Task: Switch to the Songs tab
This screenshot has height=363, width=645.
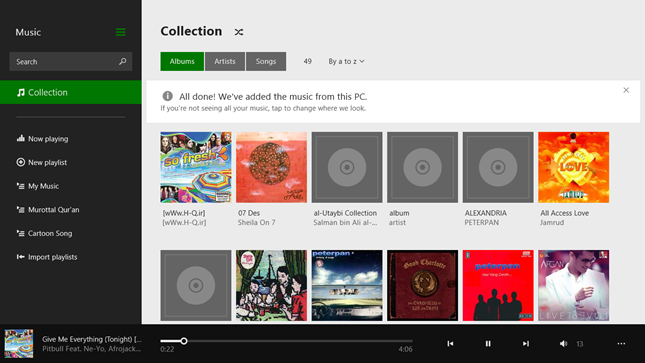Action: [x=266, y=61]
